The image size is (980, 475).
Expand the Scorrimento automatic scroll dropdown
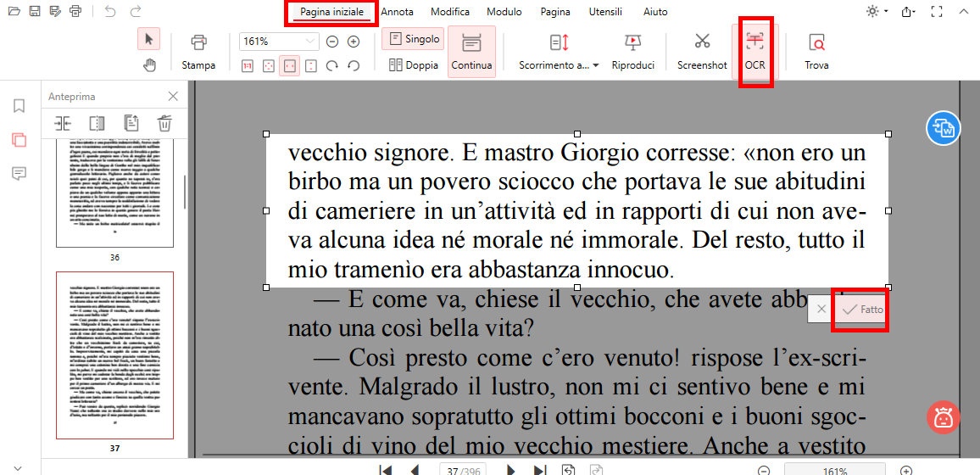pos(595,65)
